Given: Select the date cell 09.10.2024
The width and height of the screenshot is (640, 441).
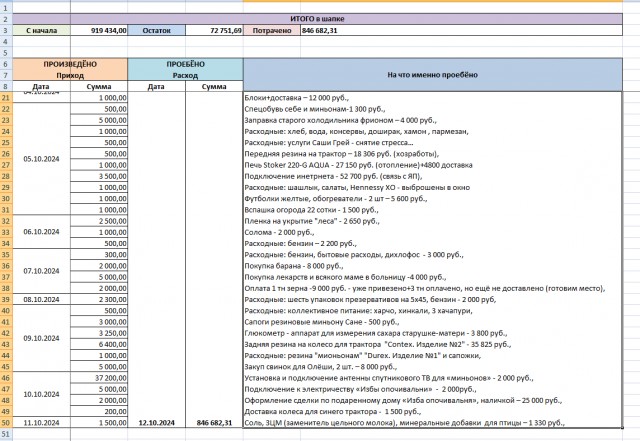Looking at the screenshot, I should point(41,338).
